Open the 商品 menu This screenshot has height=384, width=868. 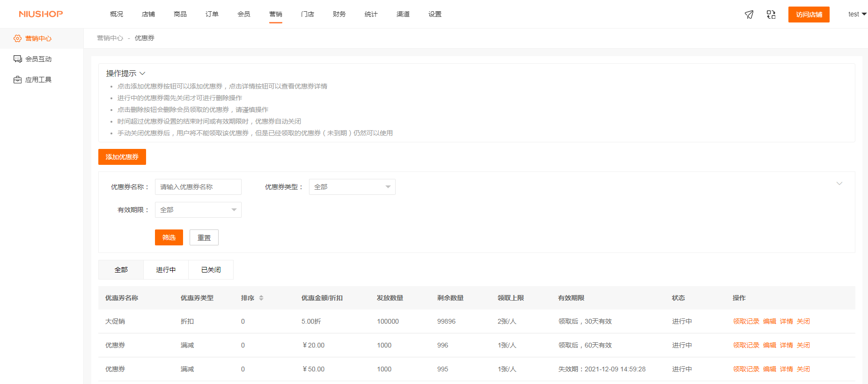coord(180,14)
